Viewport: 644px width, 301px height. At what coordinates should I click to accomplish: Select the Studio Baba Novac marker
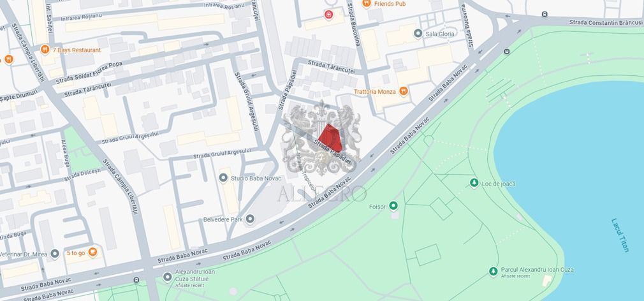coord(223,178)
